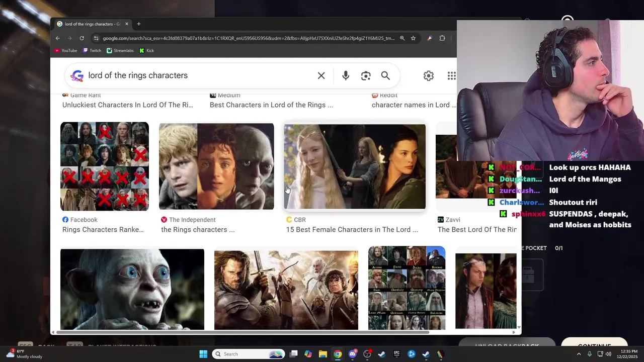Image resolution: width=644 pixels, height=362 pixels.
Task: Go back using Chrome's back arrow
Action: pyautogui.click(x=57, y=38)
